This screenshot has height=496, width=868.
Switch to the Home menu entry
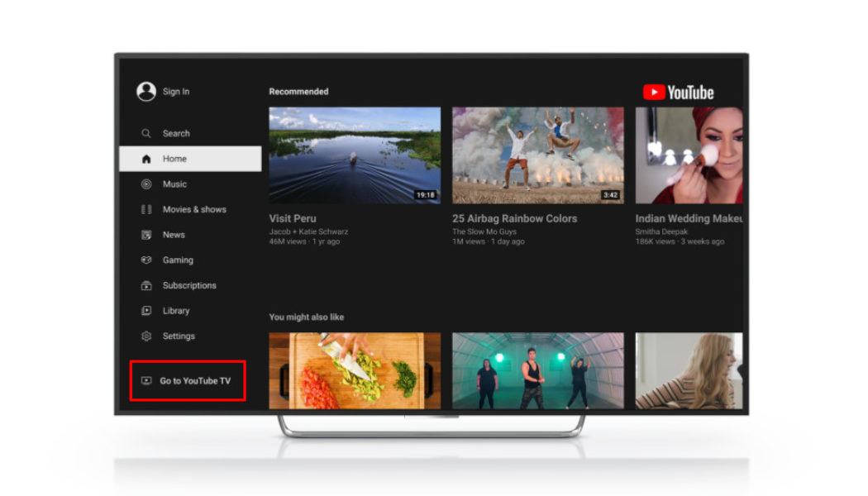(x=174, y=158)
